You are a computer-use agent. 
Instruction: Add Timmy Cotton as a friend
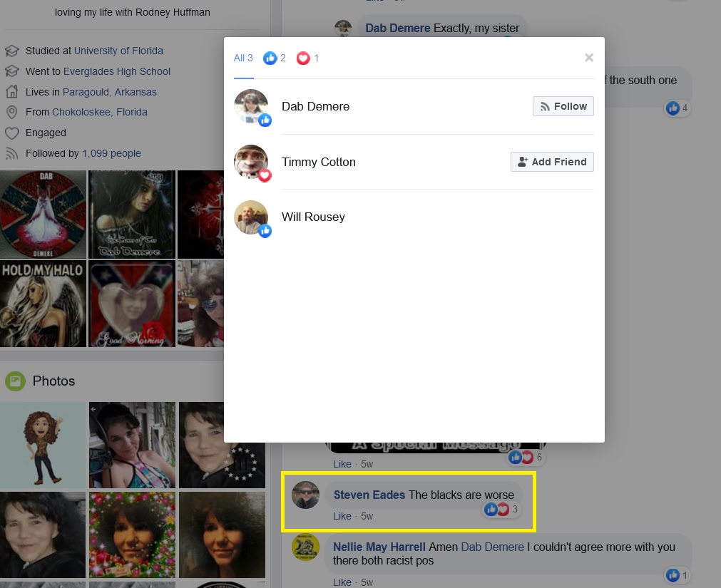click(x=552, y=162)
